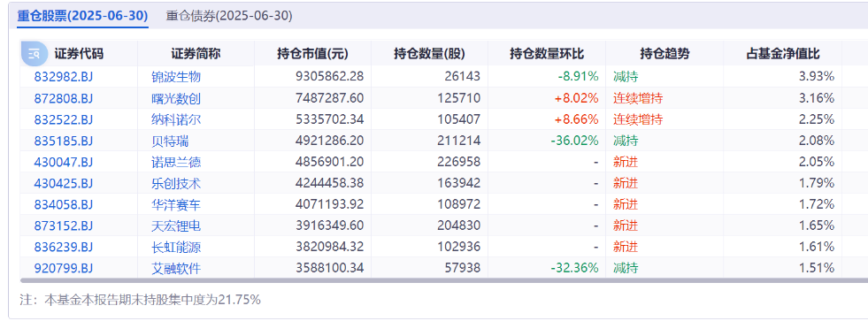The image size is (868, 321).
Task: Click the 长虹能源 stock name link
Action: (176, 247)
